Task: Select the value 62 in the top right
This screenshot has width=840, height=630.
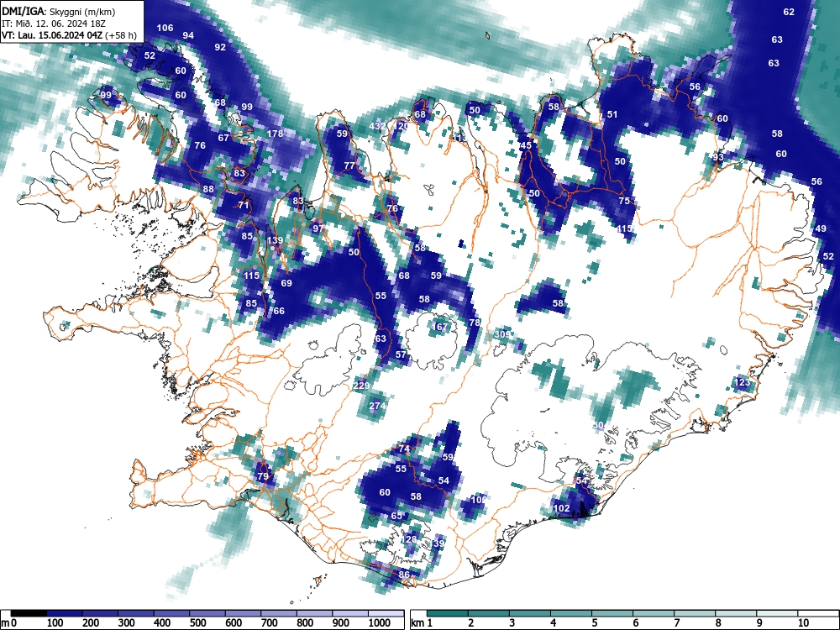Action: 789,12
